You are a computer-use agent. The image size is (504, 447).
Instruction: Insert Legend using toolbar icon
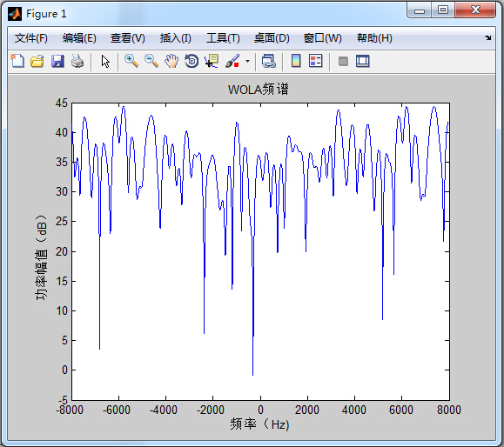pos(316,61)
